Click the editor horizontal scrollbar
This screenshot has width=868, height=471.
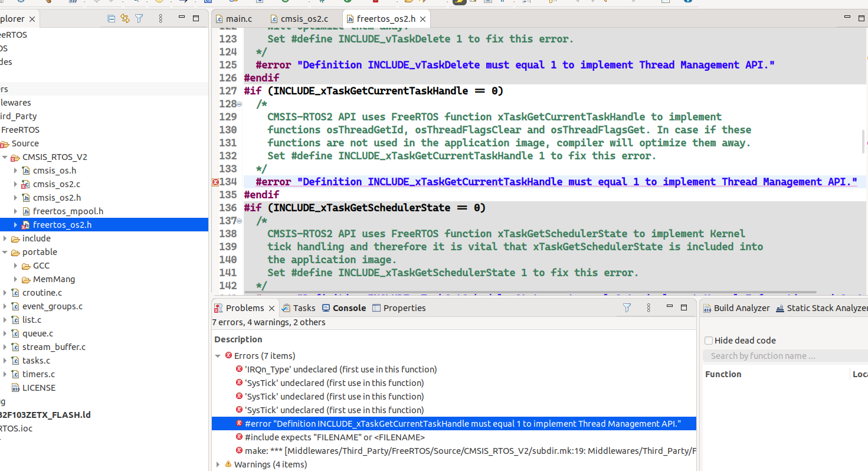[530, 292]
